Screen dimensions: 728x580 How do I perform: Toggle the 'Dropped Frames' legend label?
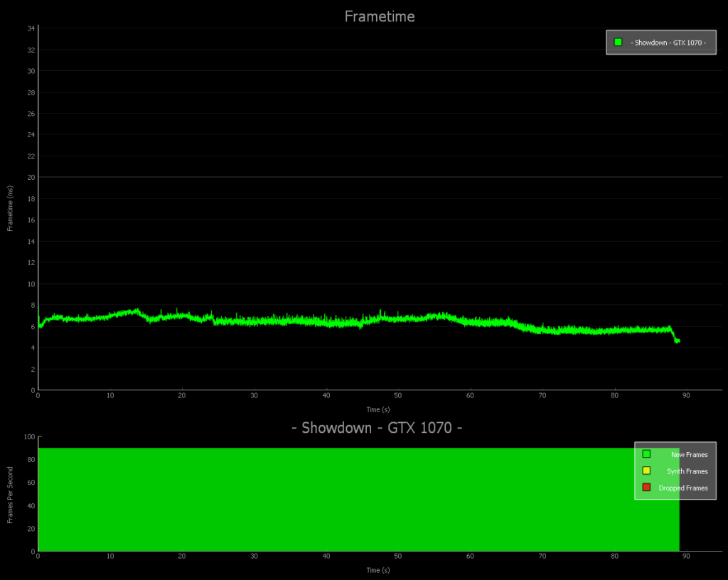click(x=683, y=488)
